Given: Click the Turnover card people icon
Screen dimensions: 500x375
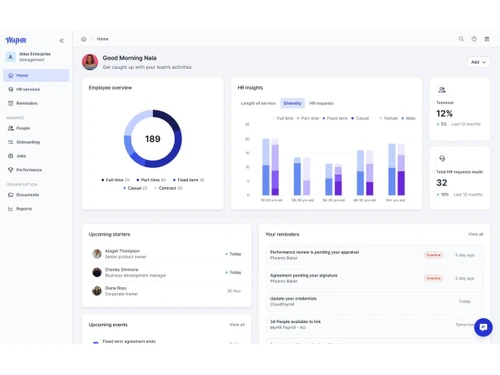Looking at the screenshot, I should click(442, 90).
